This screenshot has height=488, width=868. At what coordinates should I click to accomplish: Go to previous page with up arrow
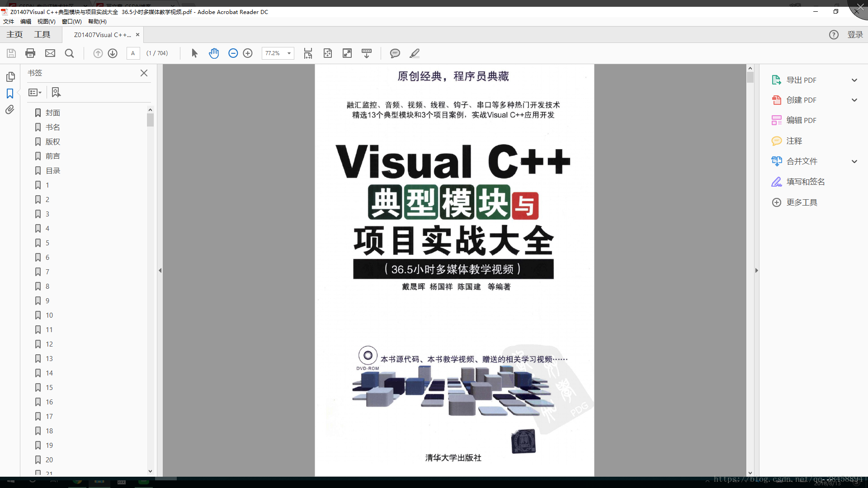(x=98, y=53)
